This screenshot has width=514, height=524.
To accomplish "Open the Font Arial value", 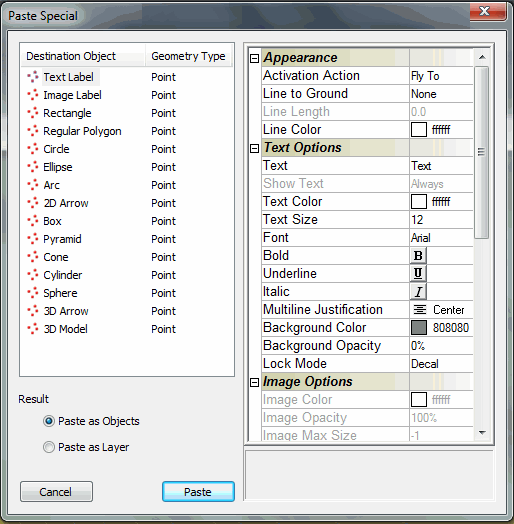I will point(441,238).
